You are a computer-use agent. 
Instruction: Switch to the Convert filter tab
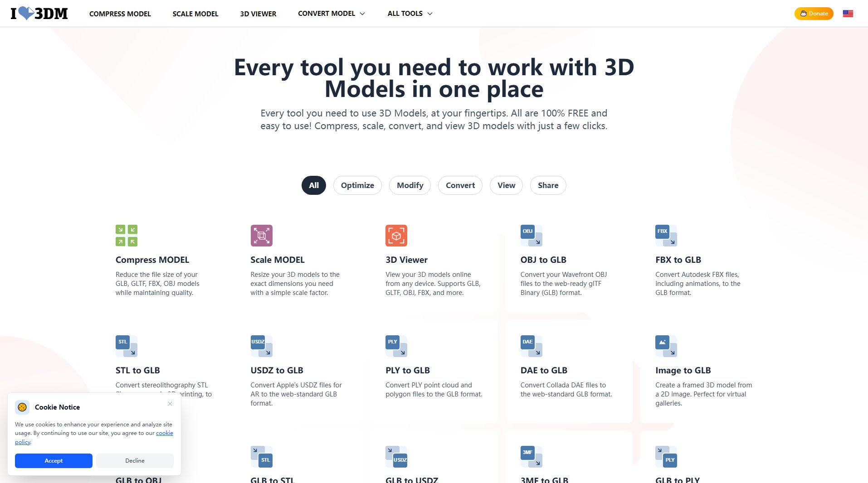[x=460, y=185]
